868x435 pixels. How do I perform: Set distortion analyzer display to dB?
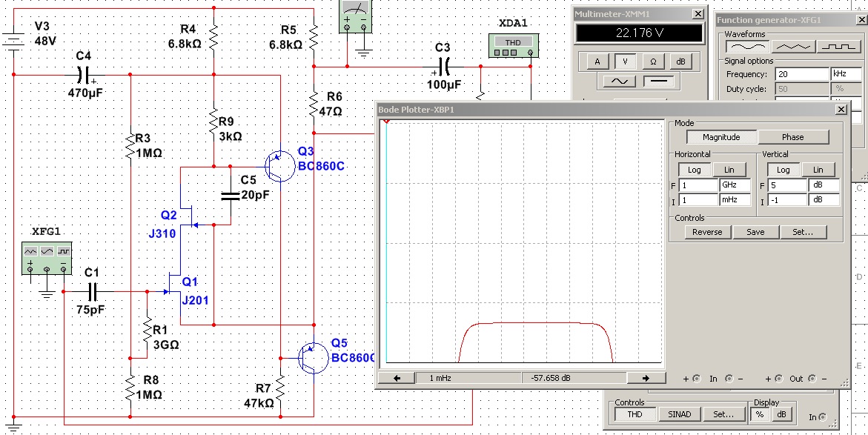pos(781,414)
